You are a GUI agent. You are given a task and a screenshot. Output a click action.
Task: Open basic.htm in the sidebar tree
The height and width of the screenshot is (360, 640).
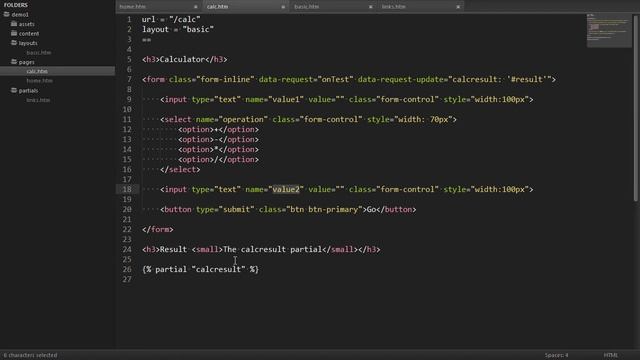tap(39, 53)
